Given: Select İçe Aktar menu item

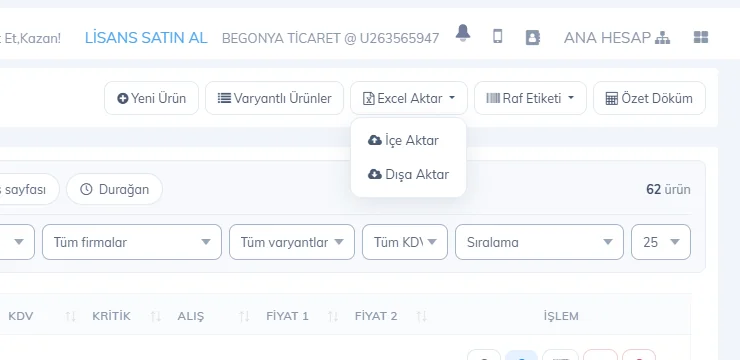Looking at the screenshot, I should coord(408,141).
